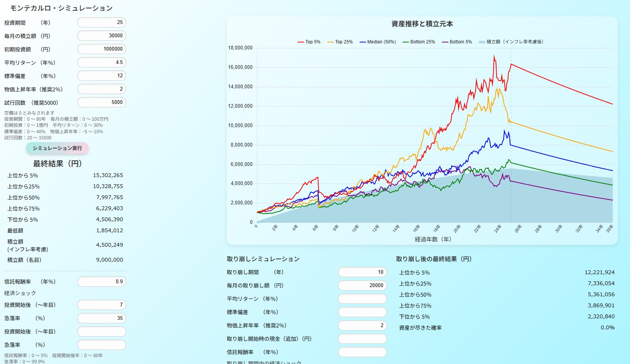Viewport: 630px width, 364px height.
Task: Focus the 物価上昇年率 field in the withdrawal section
Action: point(362,326)
